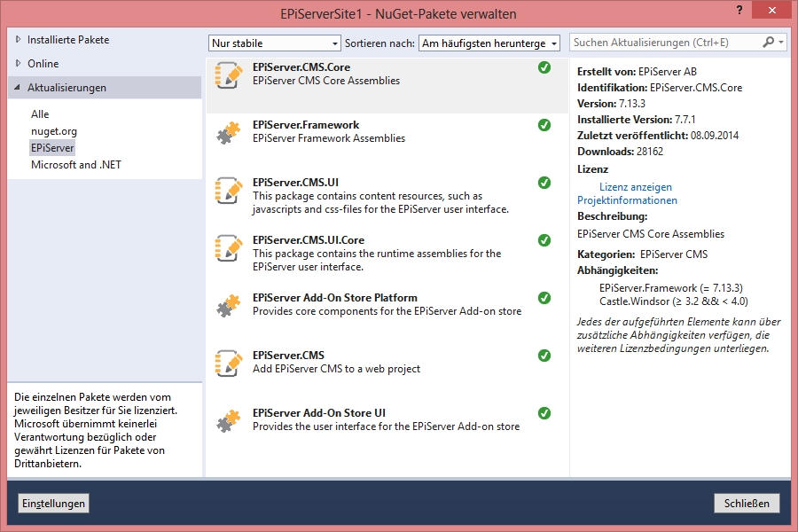Open the 'Nur stabile' filter dropdown

click(x=275, y=43)
